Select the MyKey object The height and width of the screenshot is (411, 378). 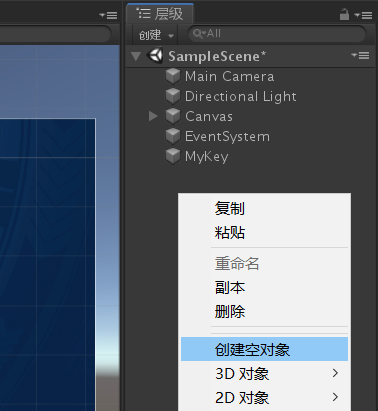click(207, 157)
